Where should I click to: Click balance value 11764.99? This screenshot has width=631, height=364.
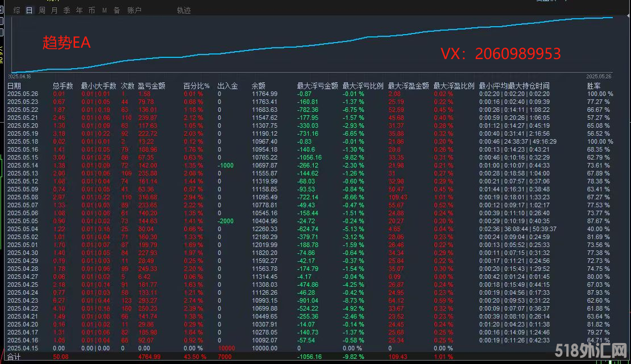tap(264, 94)
